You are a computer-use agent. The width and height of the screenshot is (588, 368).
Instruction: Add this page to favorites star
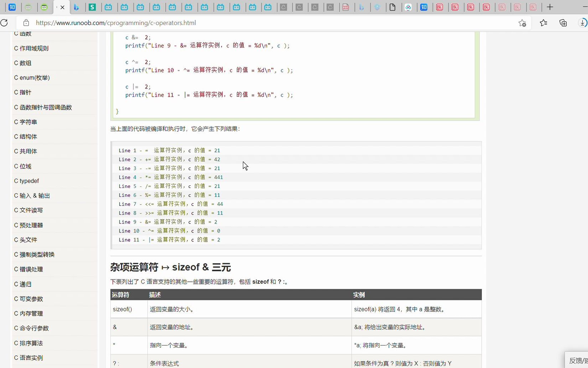[x=522, y=23]
